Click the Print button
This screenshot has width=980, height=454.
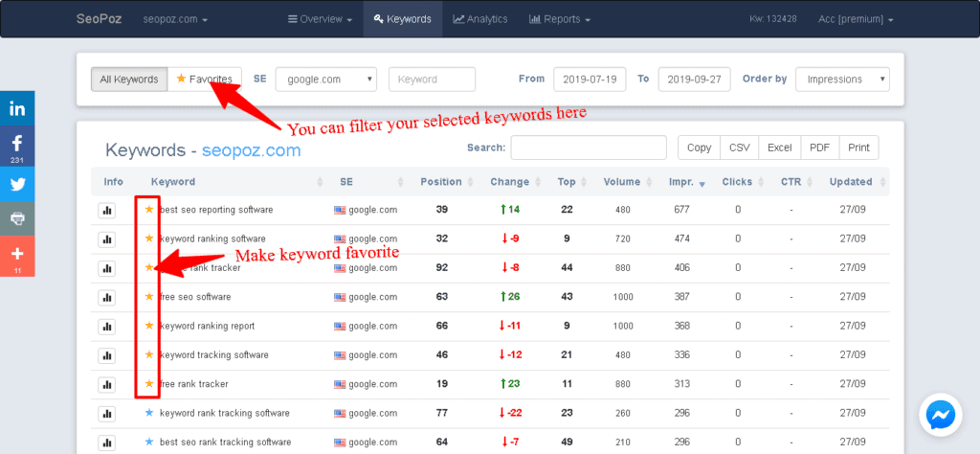[x=858, y=148]
